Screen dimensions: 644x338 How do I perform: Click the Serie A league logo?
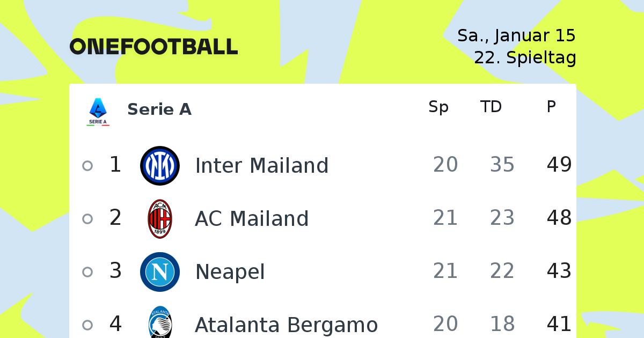(98, 112)
